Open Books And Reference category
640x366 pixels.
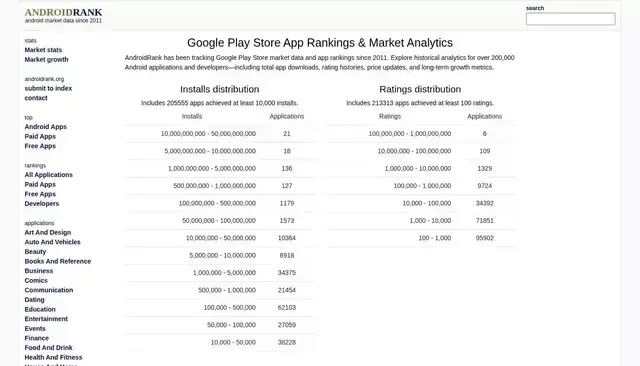click(x=58, y=261)
